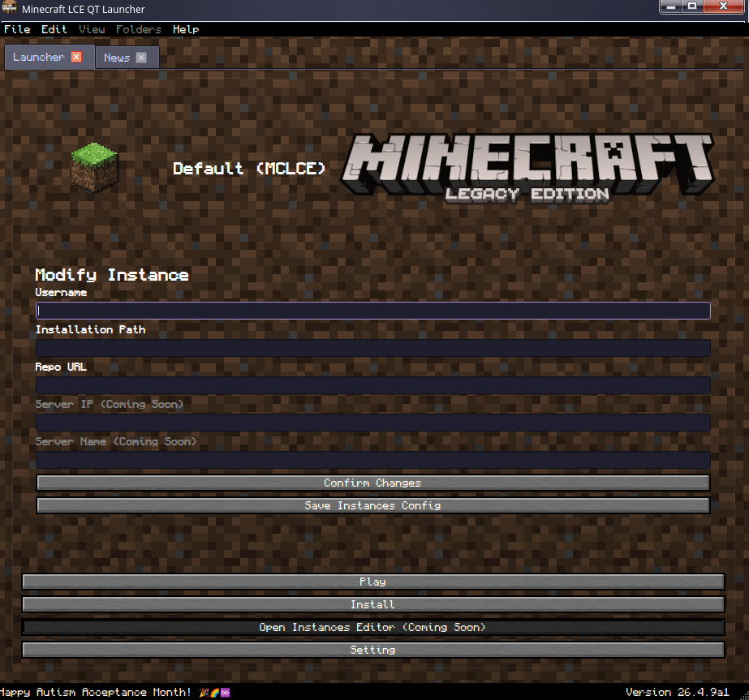The width and height of the screenshot is (749, 700).
Task: Launch the game with Play button
Action: point(373,582)
